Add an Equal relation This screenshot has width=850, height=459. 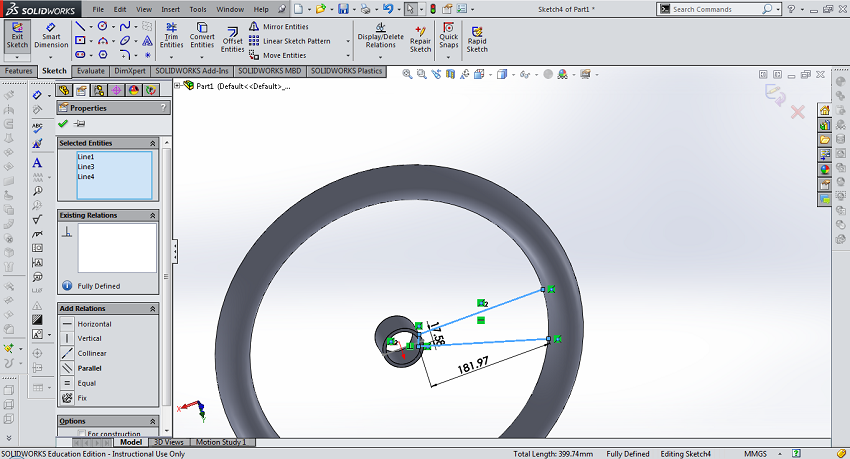point(79,383)
